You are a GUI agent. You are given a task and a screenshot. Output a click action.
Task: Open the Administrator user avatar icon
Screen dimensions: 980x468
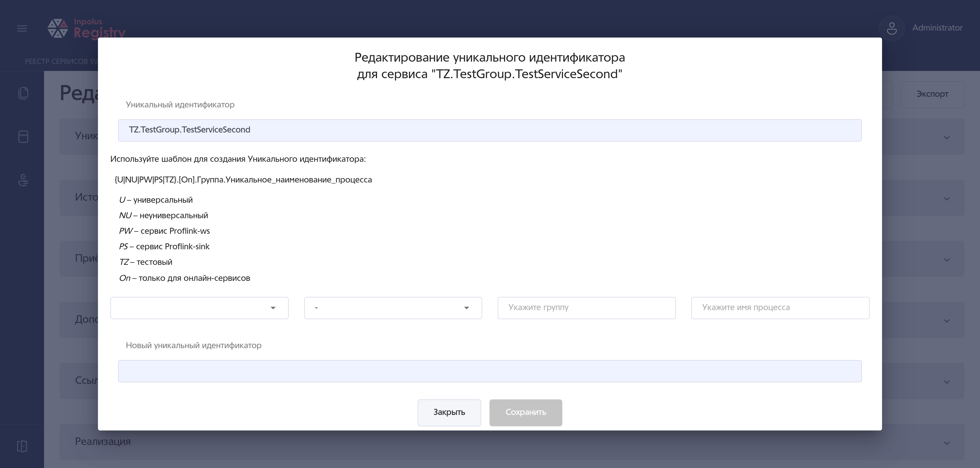[x=891, y=28]
